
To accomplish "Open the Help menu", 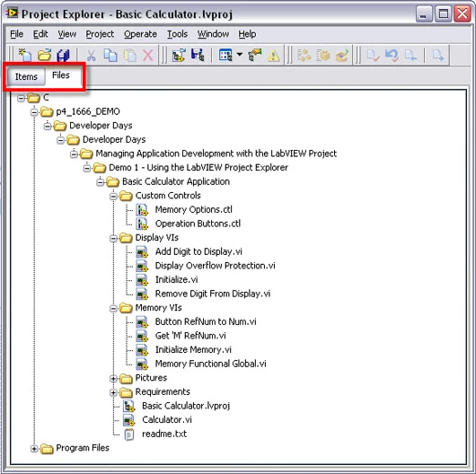I will [247, 34].
